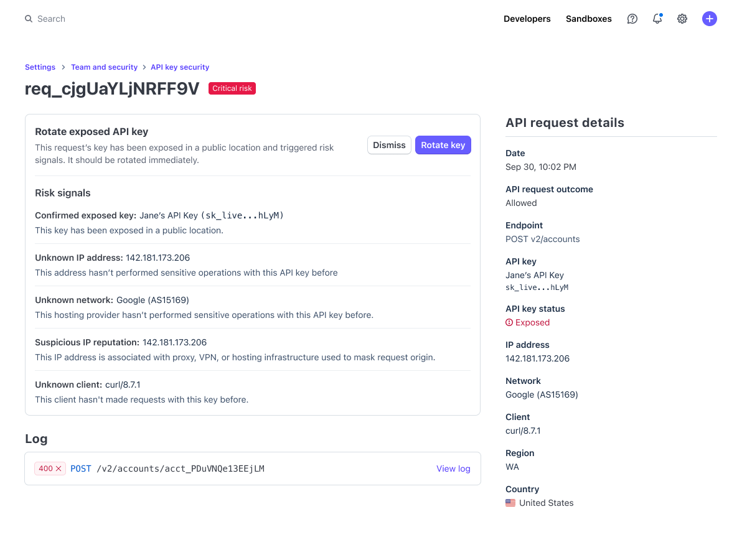Open the help question mark icon
This screenshot has height=560, width=742.
tap(632, 19)
